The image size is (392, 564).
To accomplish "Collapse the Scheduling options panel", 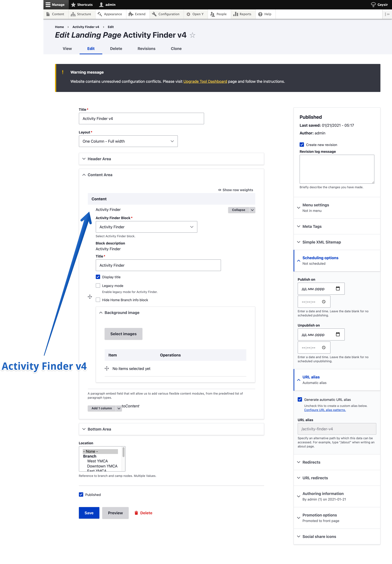I will pos(337,261).
